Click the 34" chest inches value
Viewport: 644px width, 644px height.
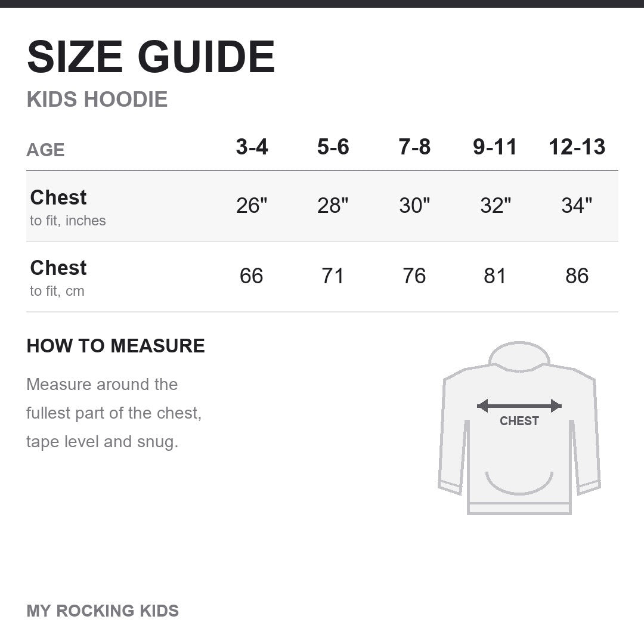pyautogui.click(x=577, y=205)
